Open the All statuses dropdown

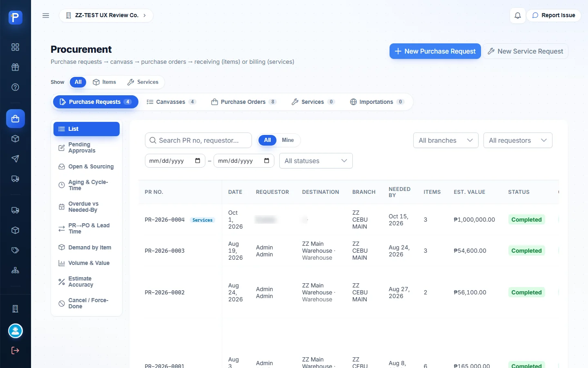[x=316, y=161]
